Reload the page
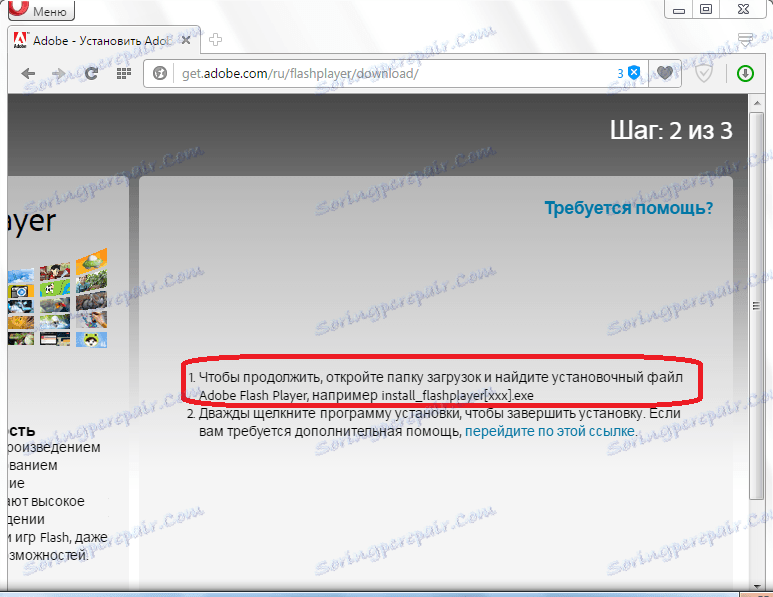Image resolution: width=773 pixels, height=597 pixels. pos(91,74)
